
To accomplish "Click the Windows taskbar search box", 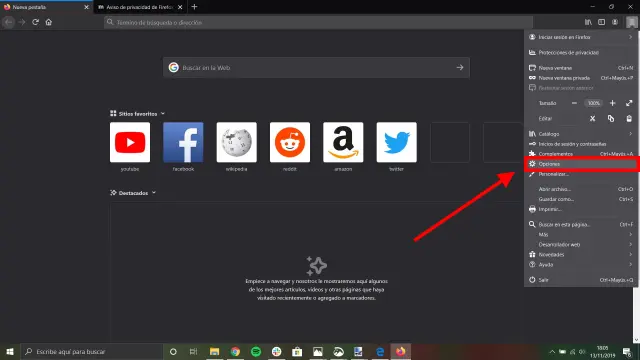I will click(x=91, y=351).
